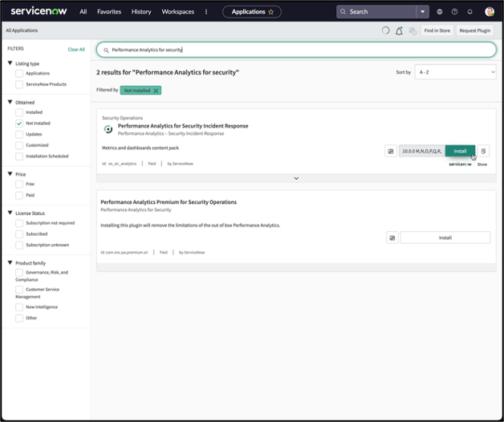Check the ServiceNow Products checkbox
504x422 pixels.
point(19,84)
